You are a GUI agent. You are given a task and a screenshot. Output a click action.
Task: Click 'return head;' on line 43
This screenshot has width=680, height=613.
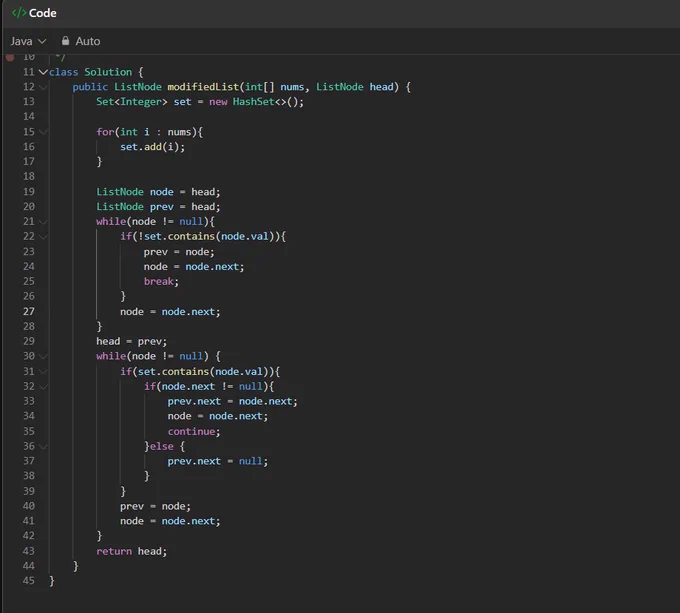pos(131,551)
